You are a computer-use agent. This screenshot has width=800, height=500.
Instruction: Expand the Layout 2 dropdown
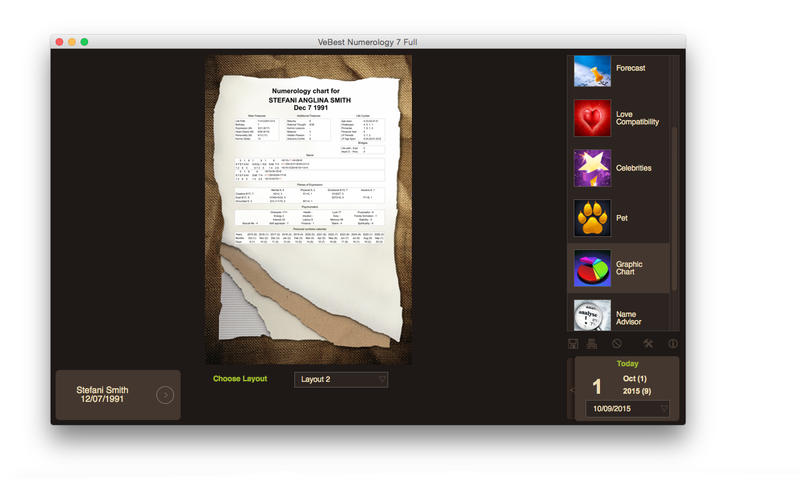coord(340,380)
